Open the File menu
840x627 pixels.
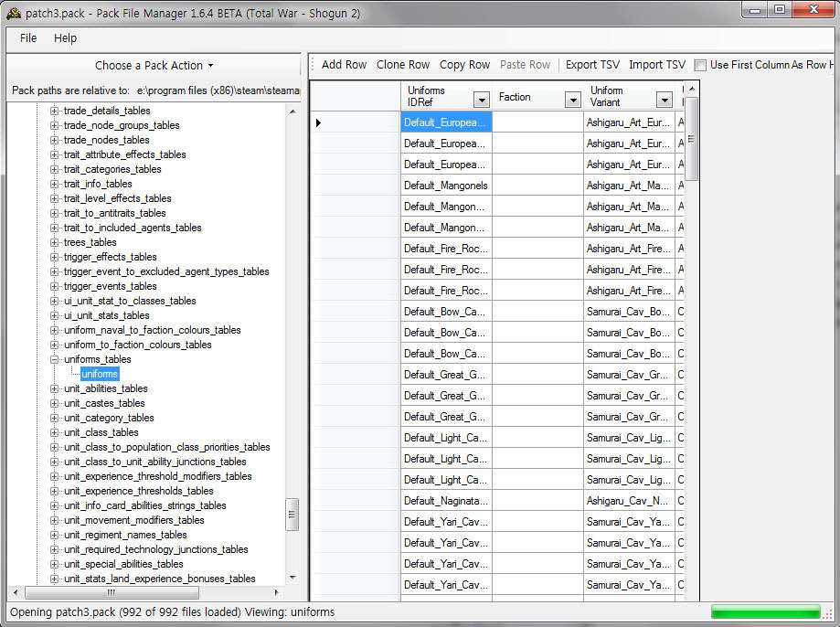28,38
